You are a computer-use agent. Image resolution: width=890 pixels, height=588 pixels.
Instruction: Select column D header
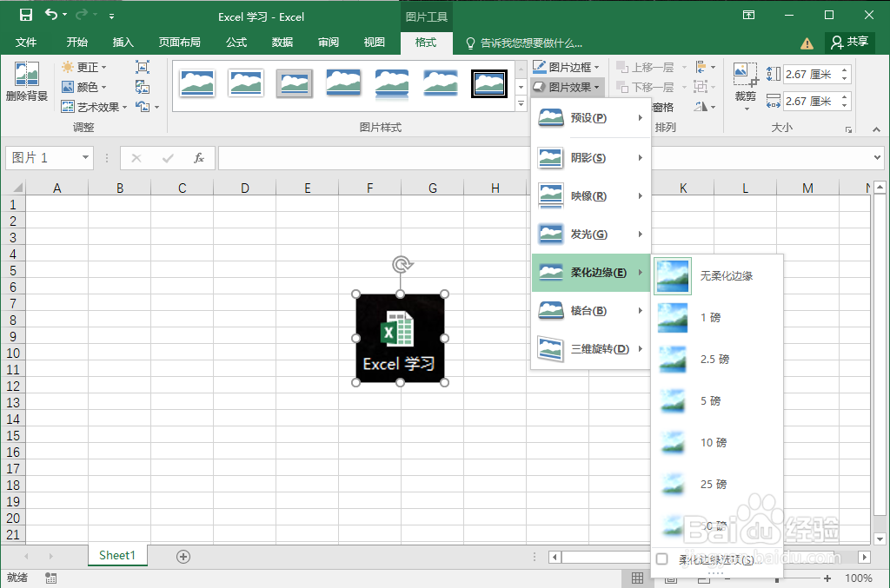pos(244,188)
